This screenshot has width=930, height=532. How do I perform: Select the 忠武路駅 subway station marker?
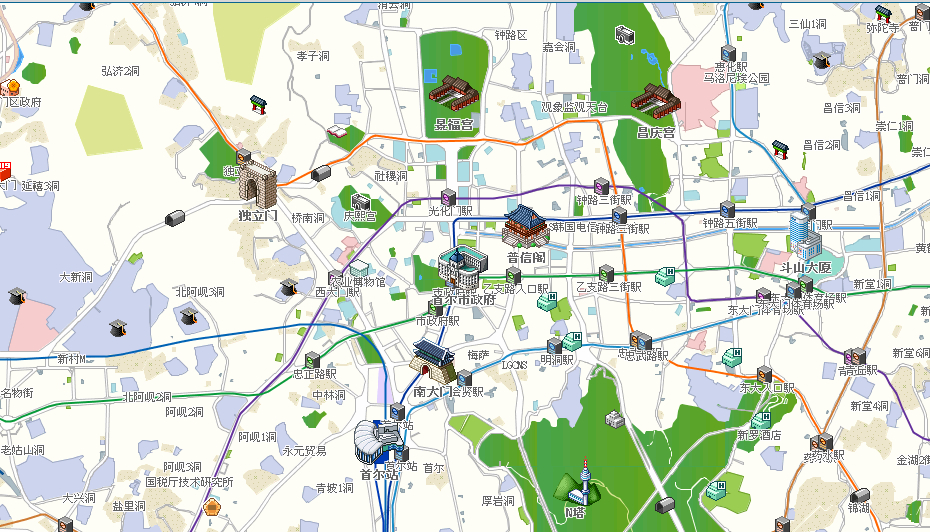pos(638,340)
